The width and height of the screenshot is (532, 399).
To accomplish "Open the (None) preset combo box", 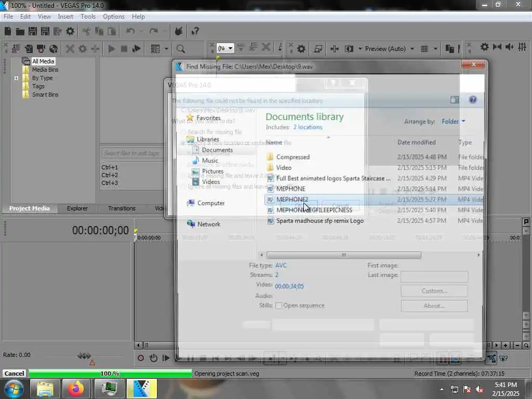I will point(225,48).
